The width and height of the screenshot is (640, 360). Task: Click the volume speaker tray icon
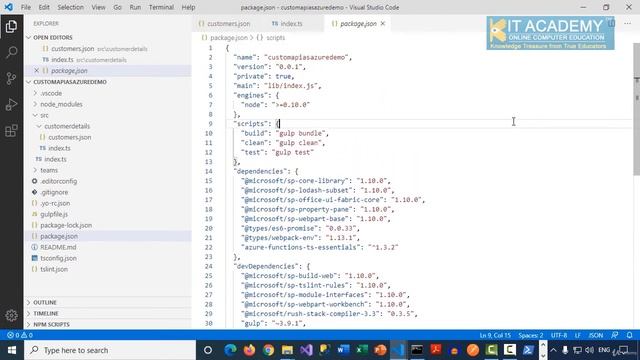click(589, 350)
